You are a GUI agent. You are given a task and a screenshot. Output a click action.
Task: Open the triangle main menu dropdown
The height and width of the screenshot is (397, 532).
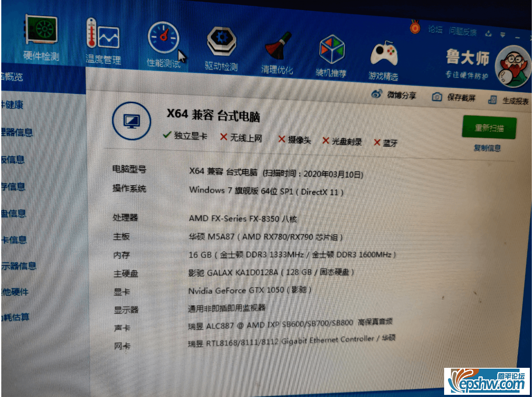coord(502,35)
